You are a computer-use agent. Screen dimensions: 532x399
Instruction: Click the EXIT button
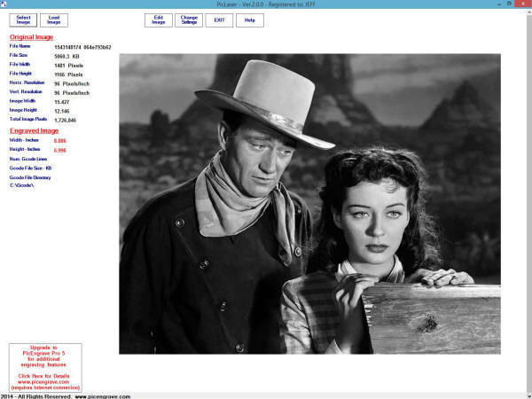coord(219,20)
